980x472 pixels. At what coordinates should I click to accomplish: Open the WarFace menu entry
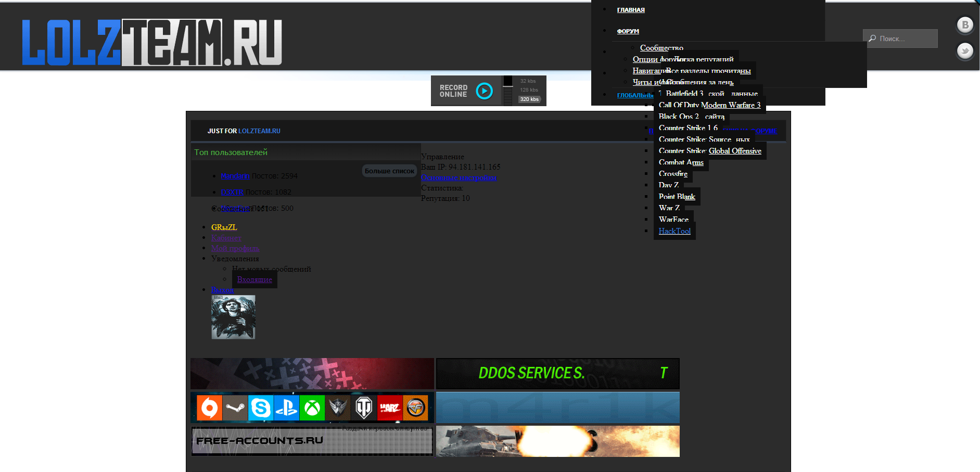pos(673,220)
